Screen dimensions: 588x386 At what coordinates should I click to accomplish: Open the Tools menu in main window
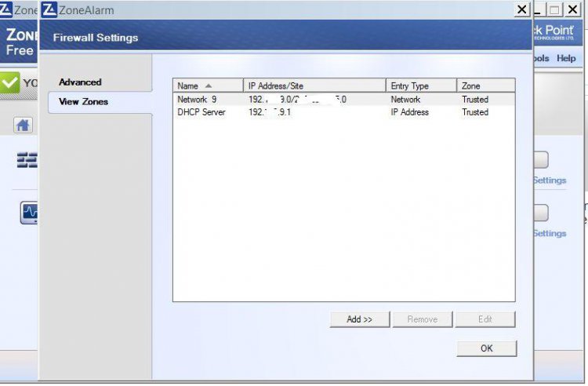pos(541,58)
